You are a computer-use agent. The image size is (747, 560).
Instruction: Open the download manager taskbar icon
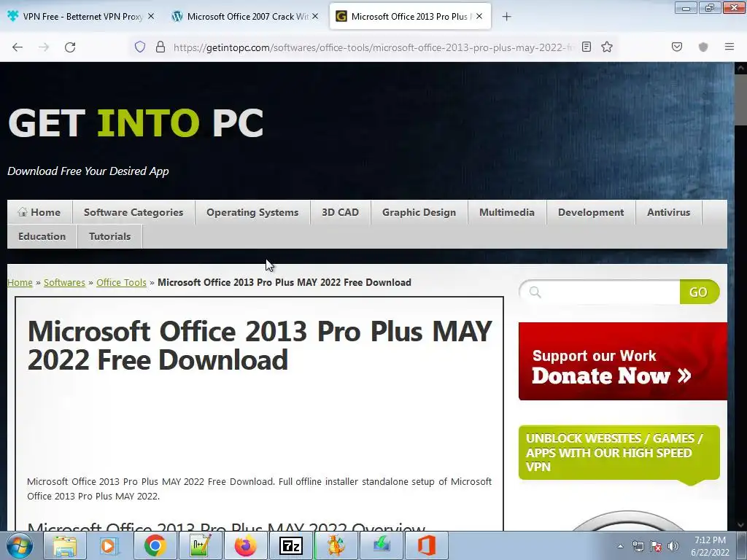click(381, 545)
